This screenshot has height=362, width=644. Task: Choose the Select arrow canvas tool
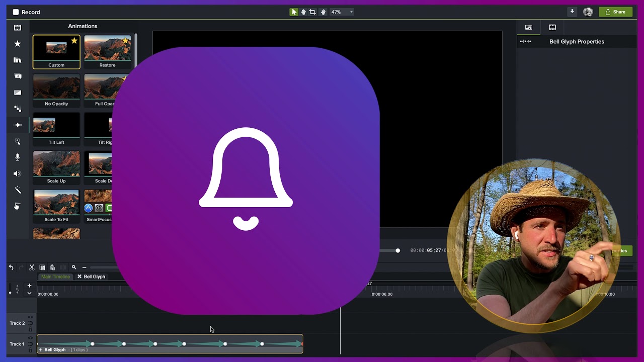pos(294,12)
